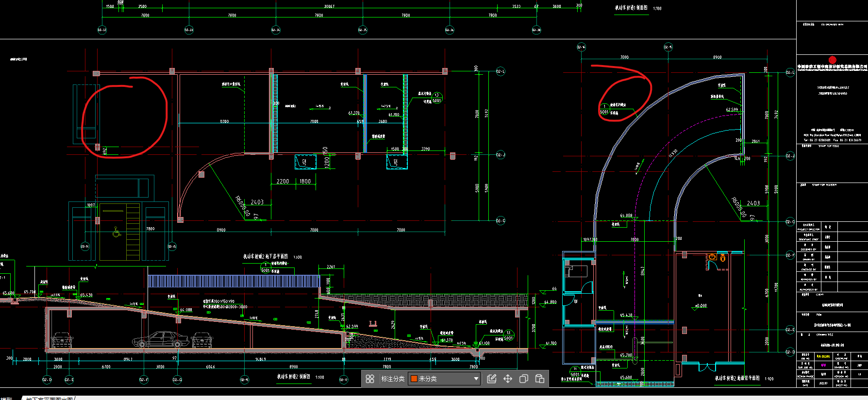This screenshot has width=868, height=400.
Task: Select the 机动车坡道2 剖面图 title text
Action: 294,377
